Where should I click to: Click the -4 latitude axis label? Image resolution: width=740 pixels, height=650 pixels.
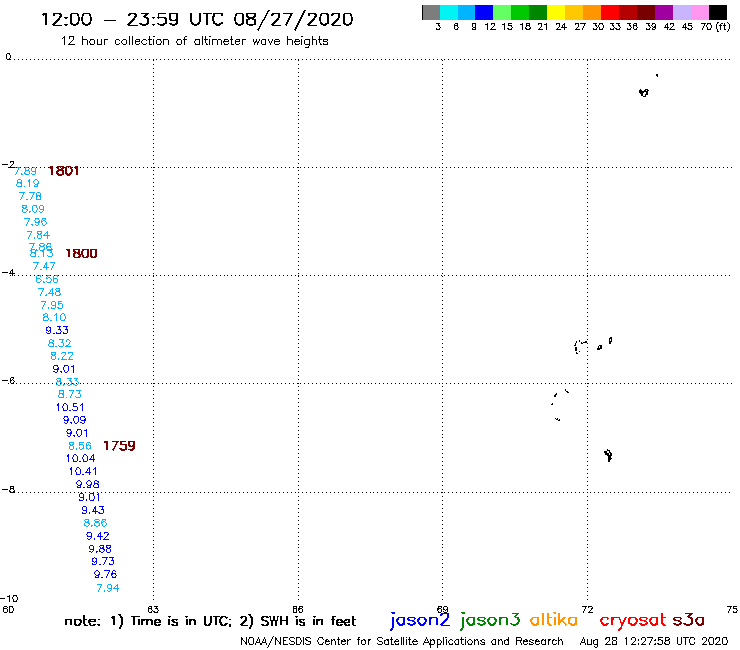click(x=8, y=273)
